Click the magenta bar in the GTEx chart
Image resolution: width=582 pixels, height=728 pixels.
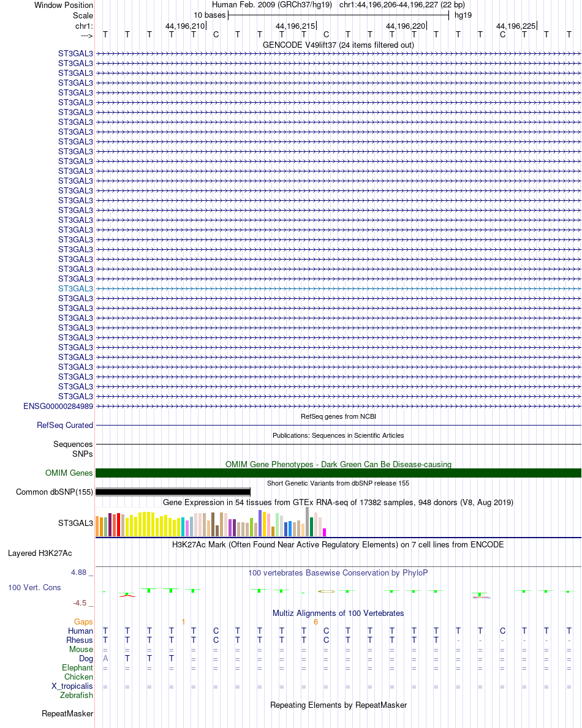coord(325,532)
